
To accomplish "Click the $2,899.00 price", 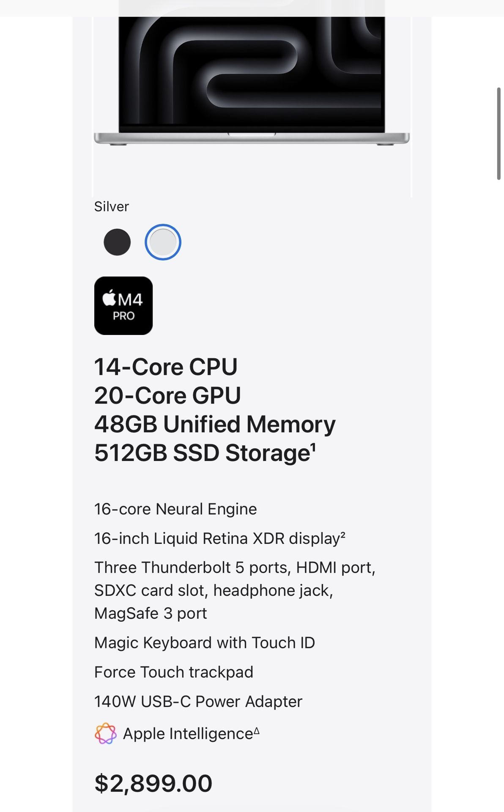I will click(x=153, y=783).
